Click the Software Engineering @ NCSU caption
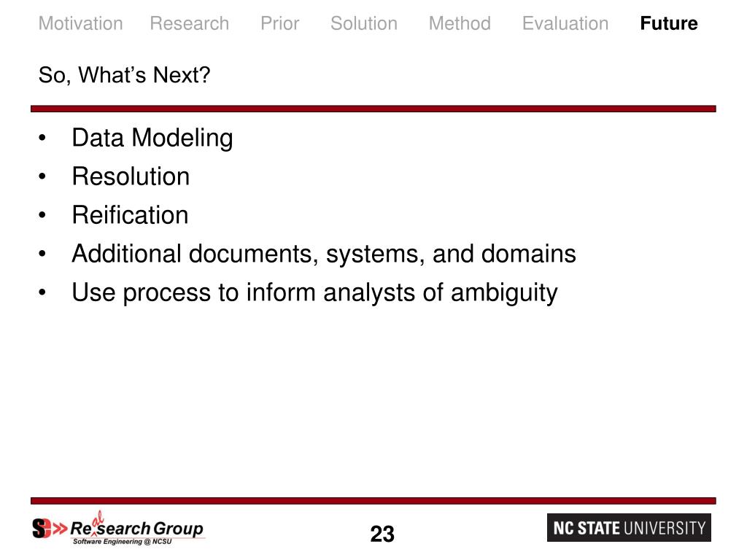This screenshot has width=747, height=560. click(122, 542)
